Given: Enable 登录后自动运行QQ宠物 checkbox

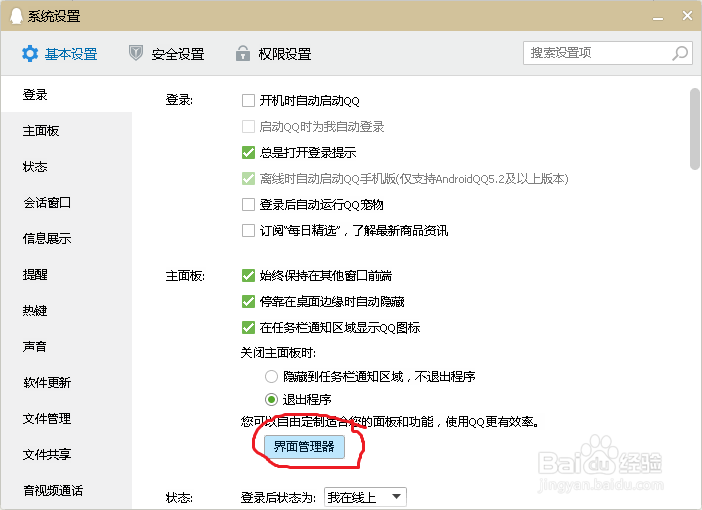Looking at the screenshot, I should (x=248, y=205).
